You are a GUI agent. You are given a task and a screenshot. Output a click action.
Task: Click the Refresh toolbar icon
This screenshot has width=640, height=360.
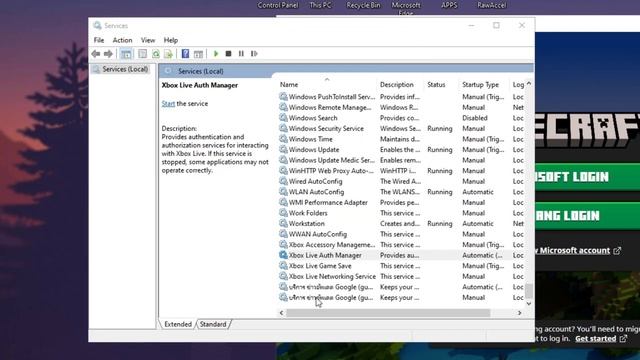point(156,53)
